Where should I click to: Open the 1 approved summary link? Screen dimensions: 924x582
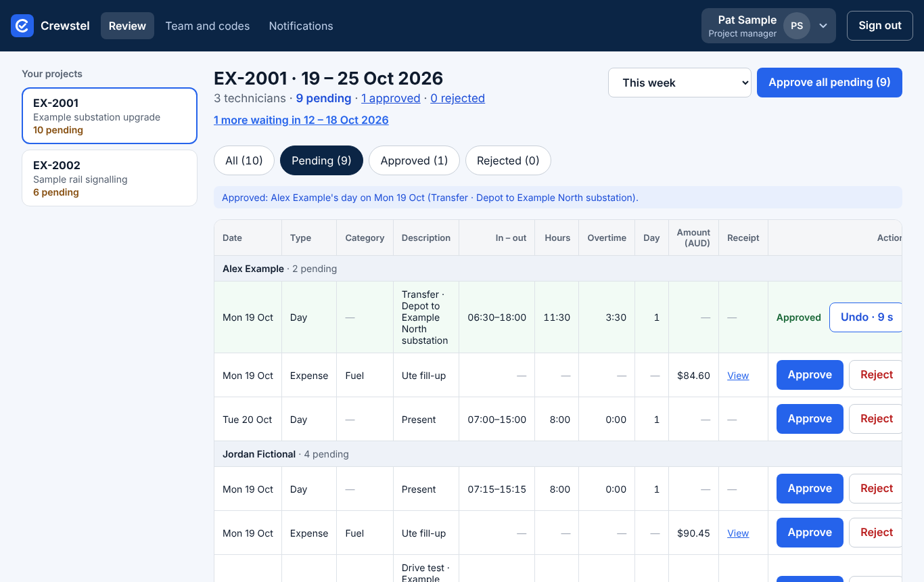point(390,98)
